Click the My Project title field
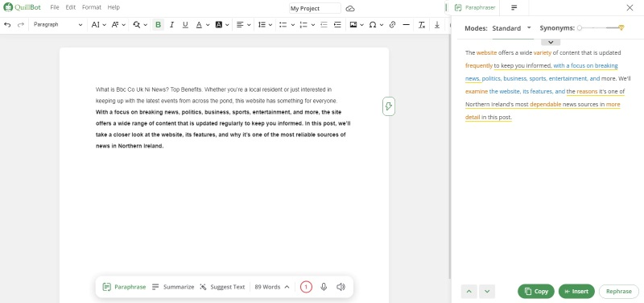The height and width of the screenshot is (303, 644). (315, 8)
